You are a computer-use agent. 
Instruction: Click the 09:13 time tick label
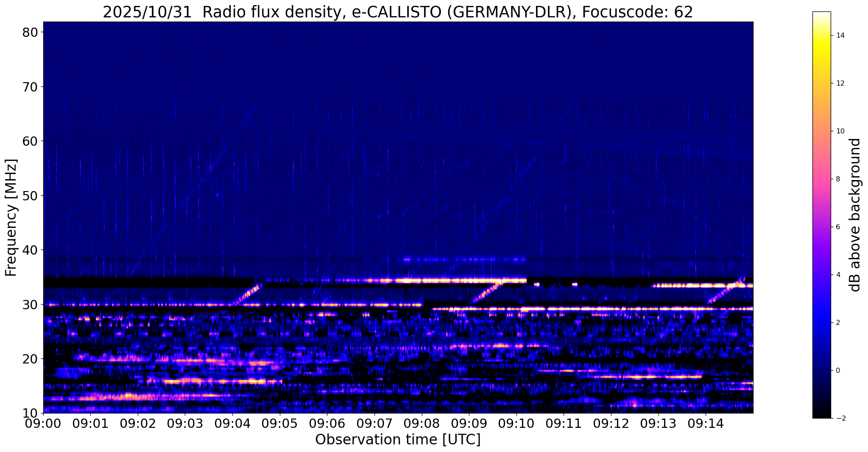pyautogui.click(x=658, y=423)
